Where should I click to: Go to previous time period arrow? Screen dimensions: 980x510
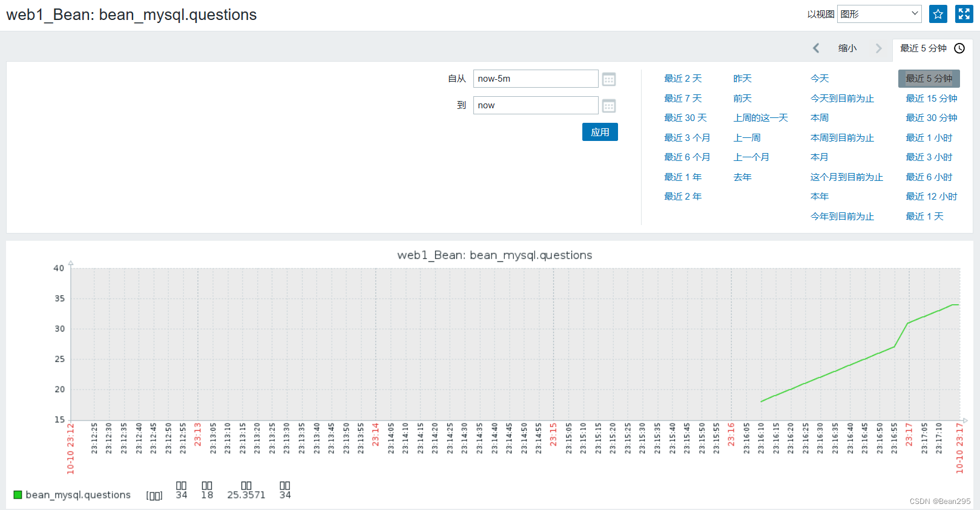(816, 48)
